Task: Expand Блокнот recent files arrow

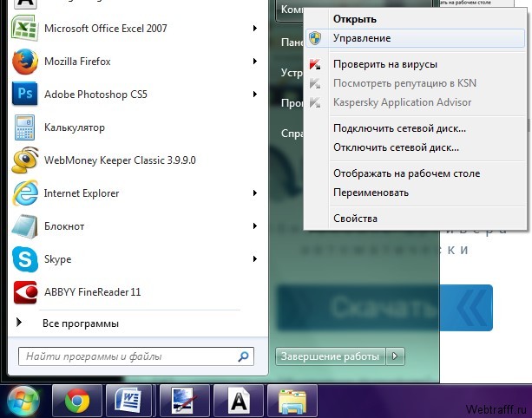Action: [255, 225]
